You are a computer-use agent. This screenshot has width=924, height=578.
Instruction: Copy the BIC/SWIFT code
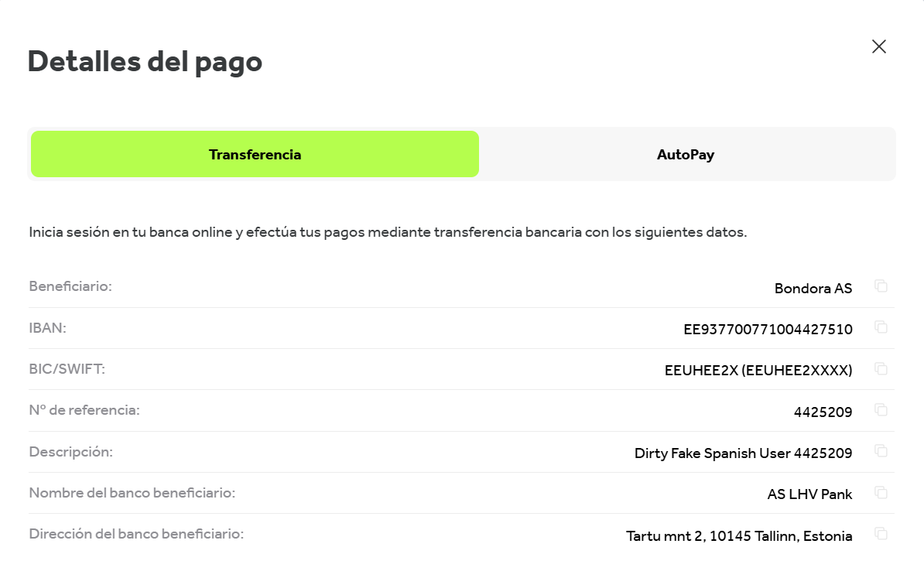click(881, 369)
